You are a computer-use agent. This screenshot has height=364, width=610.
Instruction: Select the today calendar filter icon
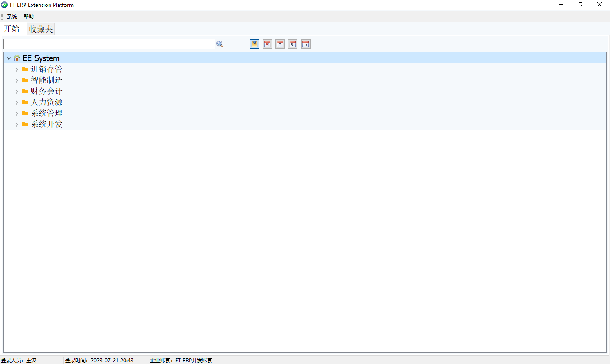tap(267, 44)
